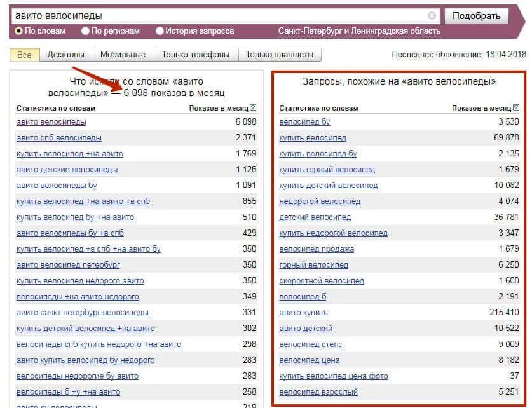The image size is (532, 408).
Task: Click the 'Запросы, похожие на «авито велосипеды»' heading
Action: click(x=399, y=81)
